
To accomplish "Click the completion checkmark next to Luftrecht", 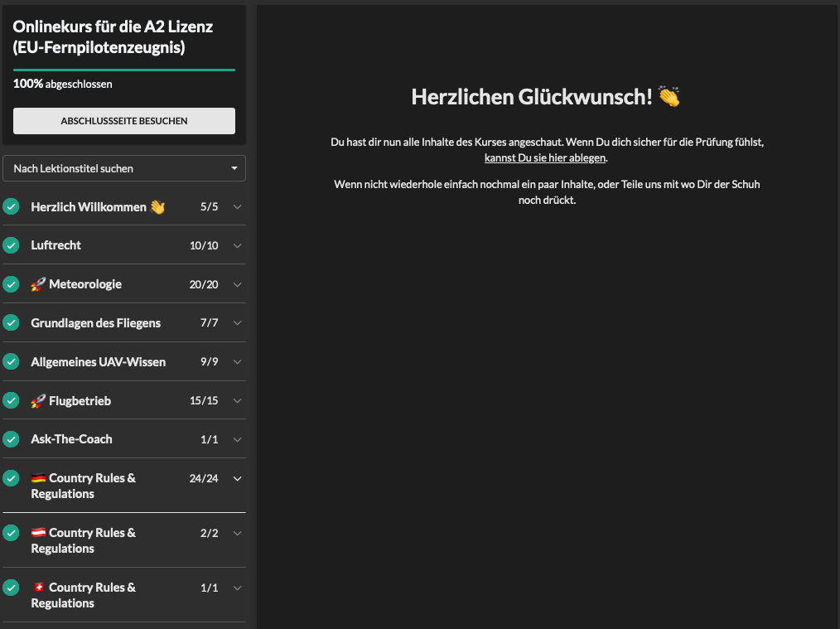I will click(x=11, y=245).
